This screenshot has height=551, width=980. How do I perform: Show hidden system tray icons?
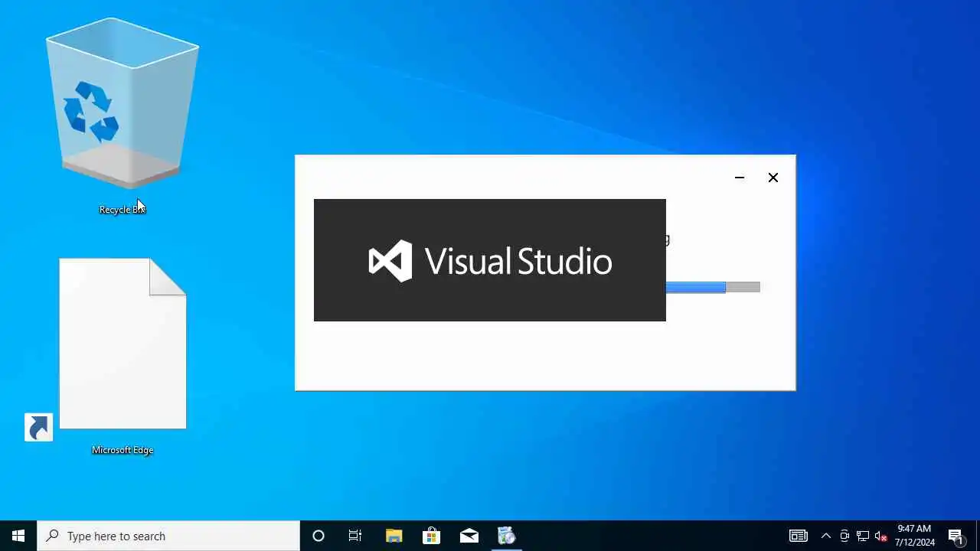click(x=826, y=536)
